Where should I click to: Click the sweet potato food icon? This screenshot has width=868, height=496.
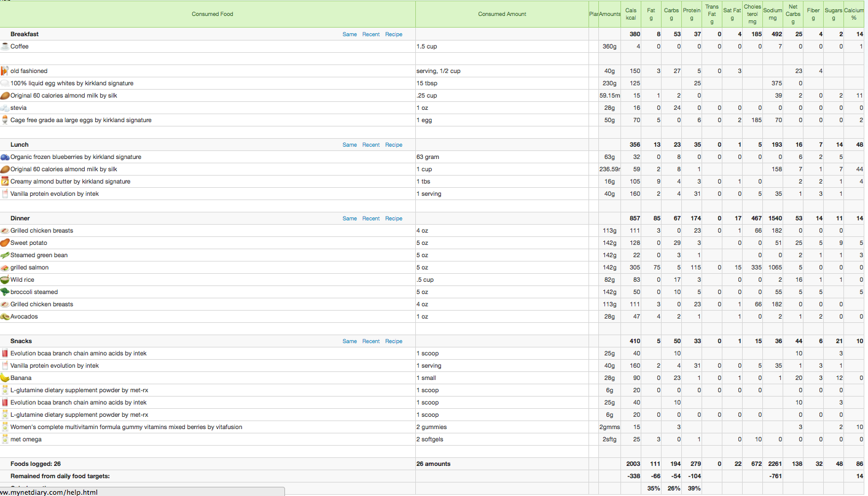coord(5,243)
